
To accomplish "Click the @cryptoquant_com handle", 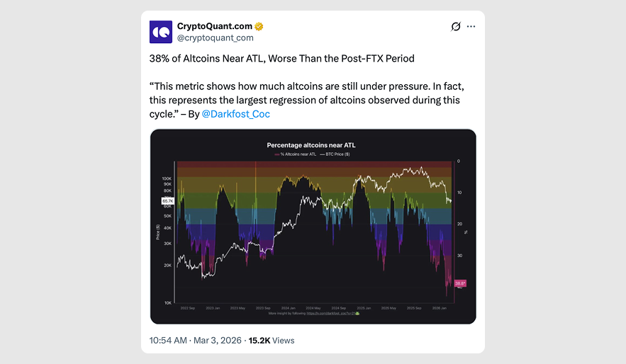I will pyautogui.click(x=215, y=38).
